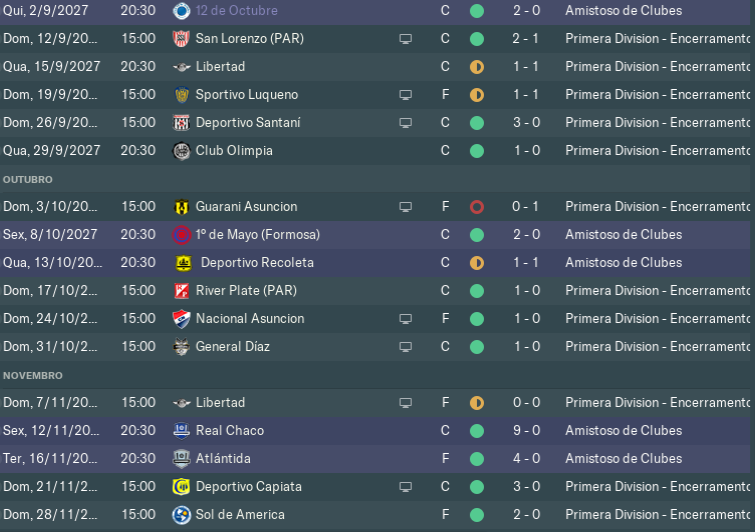The image size is (755, 532).
Task: Click the OUTUBRO month section header
Action: click(x=27, y=180)
